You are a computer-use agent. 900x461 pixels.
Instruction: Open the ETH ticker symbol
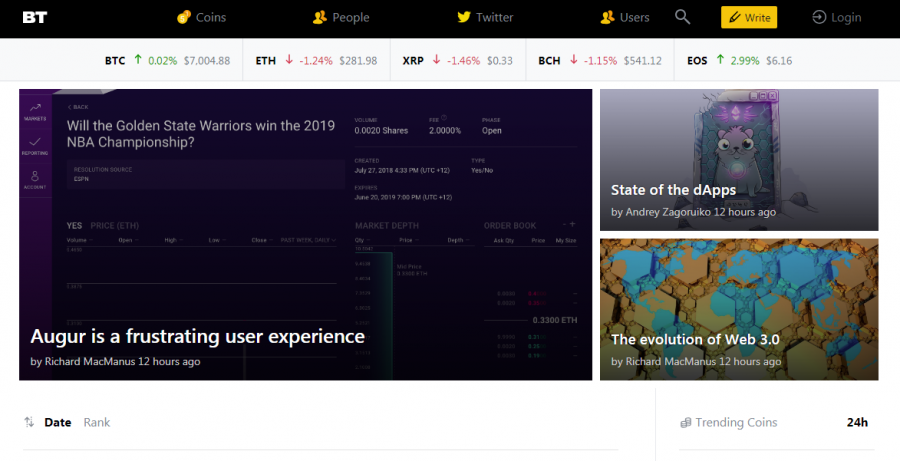266,60
